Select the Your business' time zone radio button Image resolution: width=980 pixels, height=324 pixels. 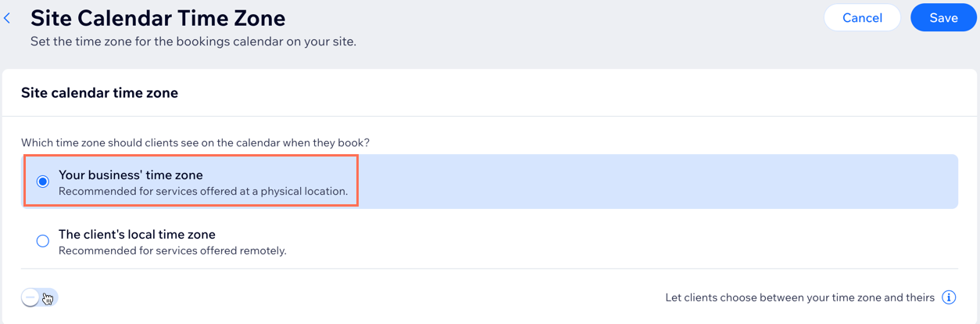43,182
